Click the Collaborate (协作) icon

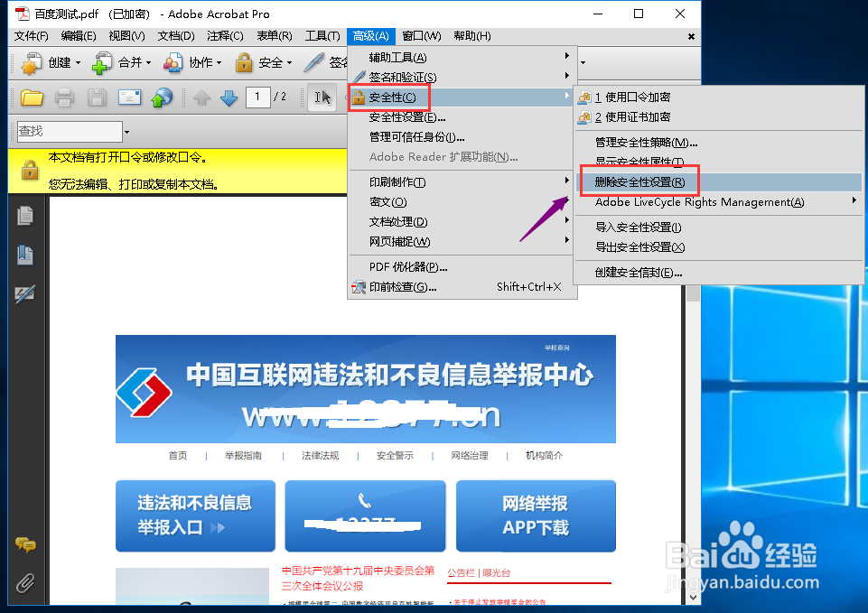(x=173, y=62)
